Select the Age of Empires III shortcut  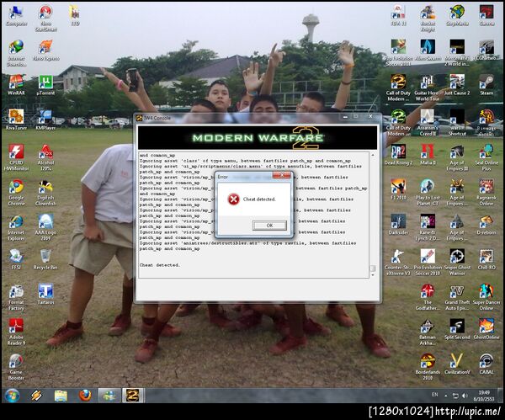pos(457,157)
